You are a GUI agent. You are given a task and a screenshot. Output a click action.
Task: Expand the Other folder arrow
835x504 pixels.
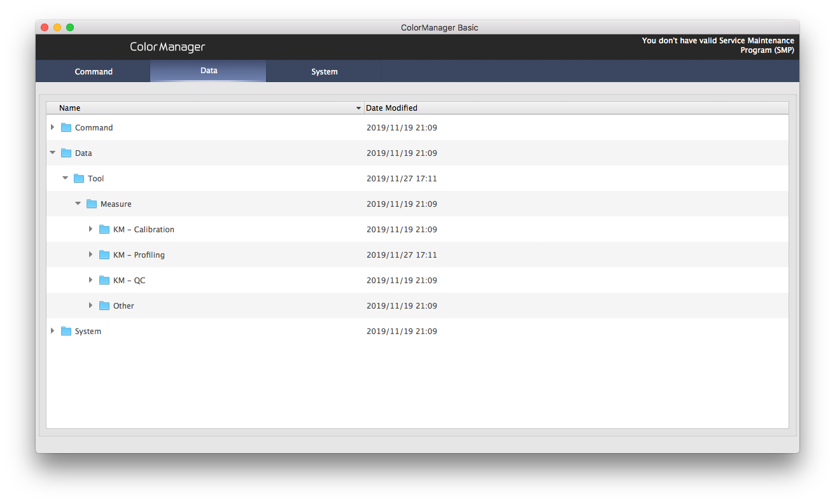tap(90, 305)
